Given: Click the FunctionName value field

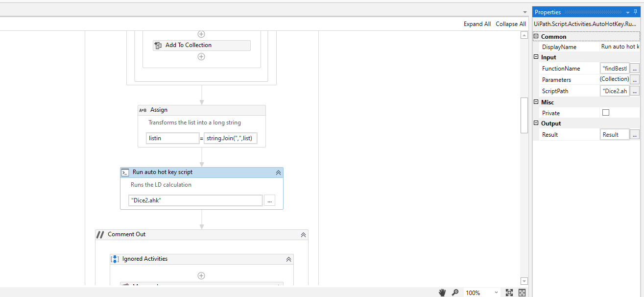Looking at the screenshot, I should click(615, 69).
